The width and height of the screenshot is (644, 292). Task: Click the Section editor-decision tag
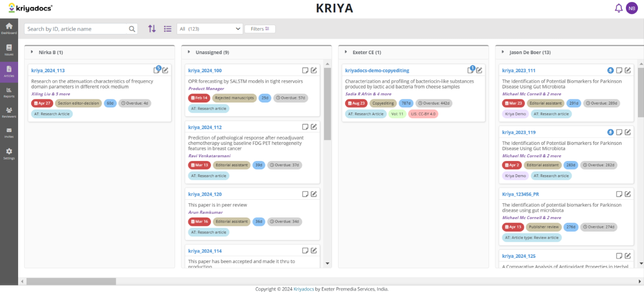(78, 103)
